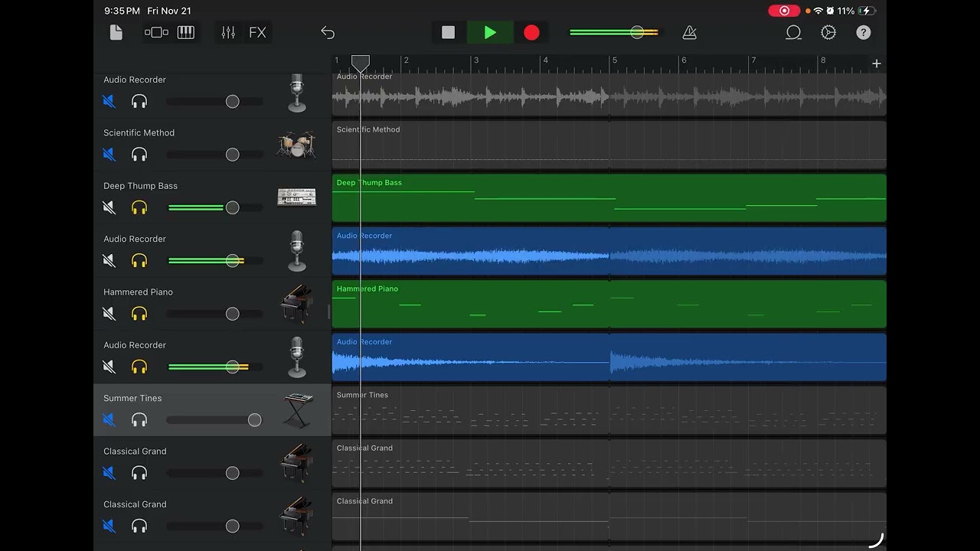Adjust Hammered Piano volume slider
The width and height of the screenshot is (980, 551).
(x=233, y=314)
